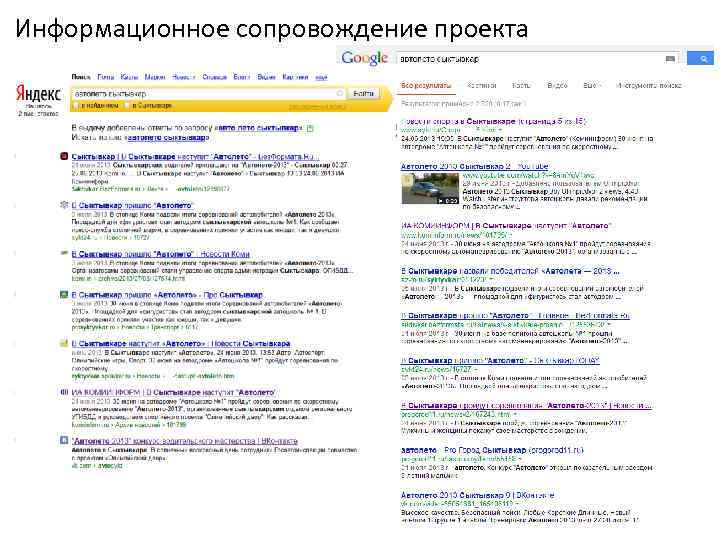Viewport: 720px width, 540px height.
Task: Check the "в найденном" checkbox in Yandex
Action: 76,106
